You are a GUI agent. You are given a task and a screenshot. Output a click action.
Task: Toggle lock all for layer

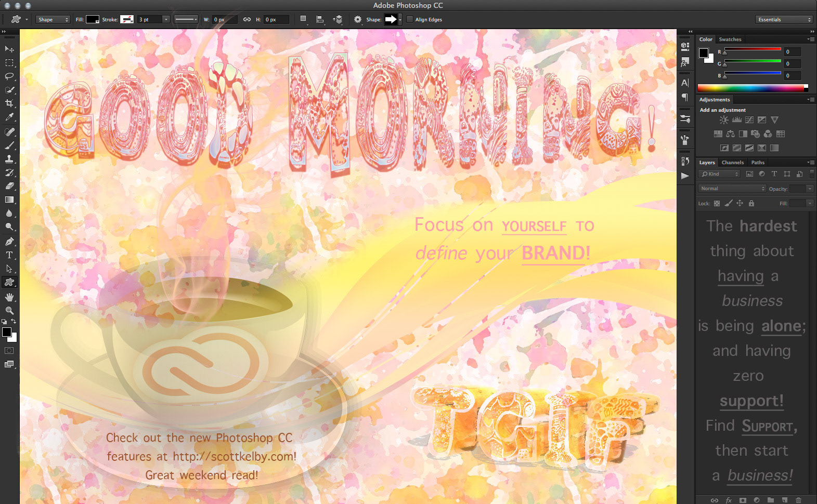(x=751, y=204)
